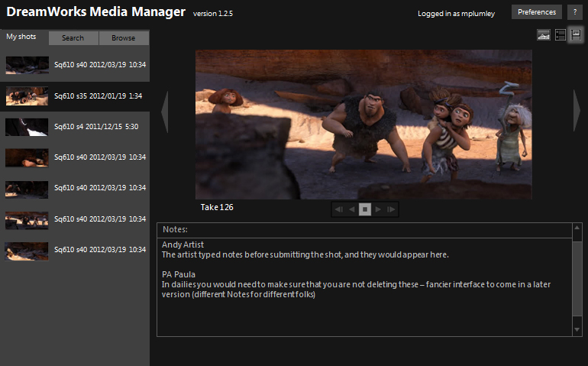588x366 pixels.
Task: Click the notes scrollbar up arrow
Action: [x=577, y=228]
